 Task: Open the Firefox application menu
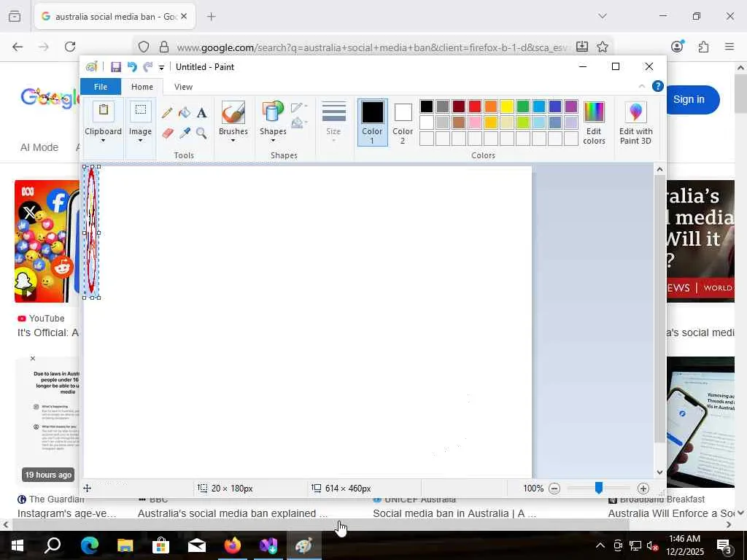click(729, 47)
